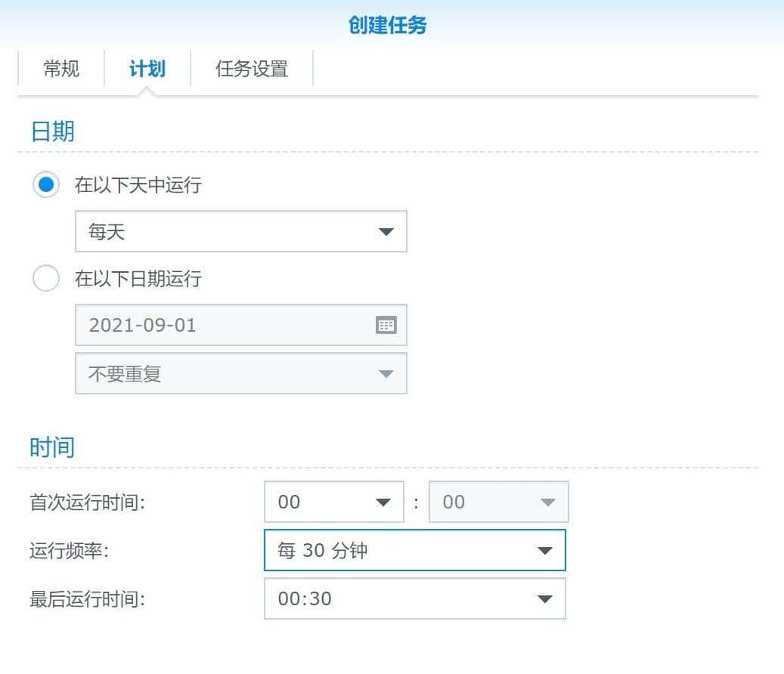
Task: Open the 00:30 last run time dropdown
Action: [414, 598]
